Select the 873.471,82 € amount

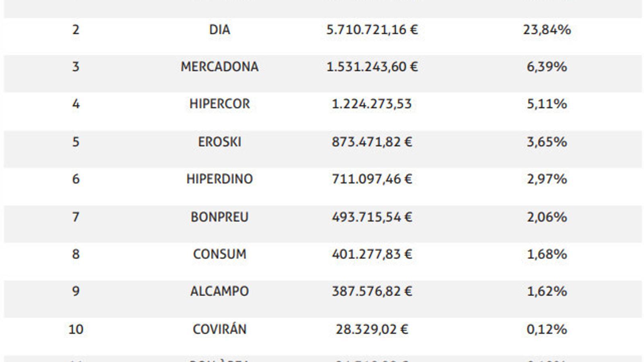[372, 142]
